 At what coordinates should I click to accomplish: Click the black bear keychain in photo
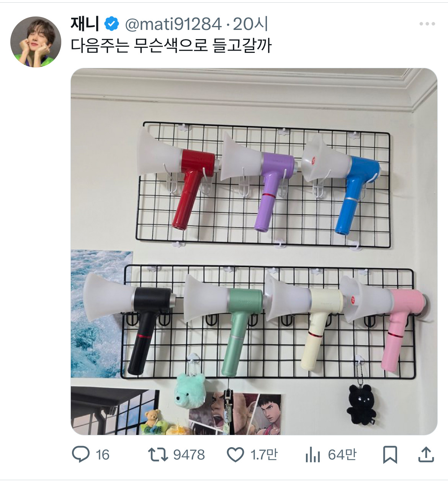pos(361,405)
